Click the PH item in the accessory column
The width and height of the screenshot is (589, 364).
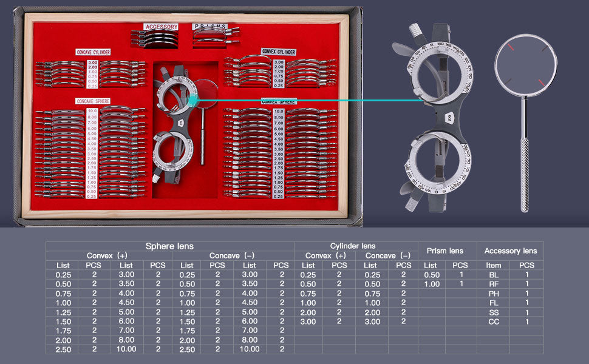coord(494,294)
